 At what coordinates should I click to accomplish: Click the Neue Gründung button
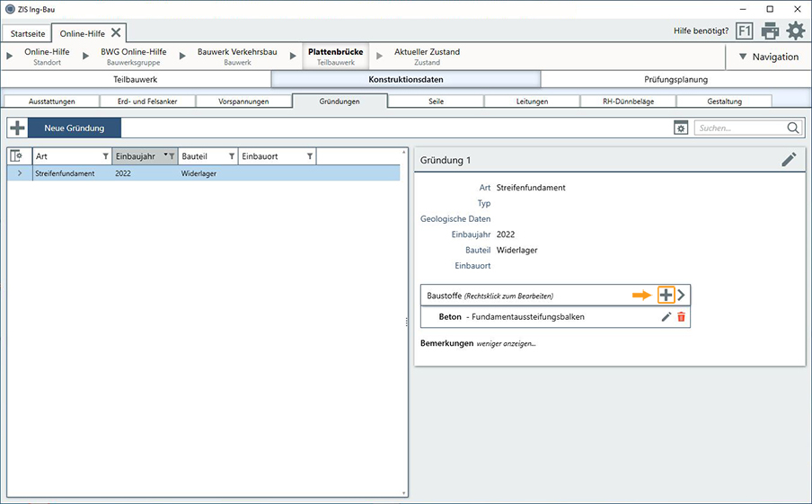75,128
